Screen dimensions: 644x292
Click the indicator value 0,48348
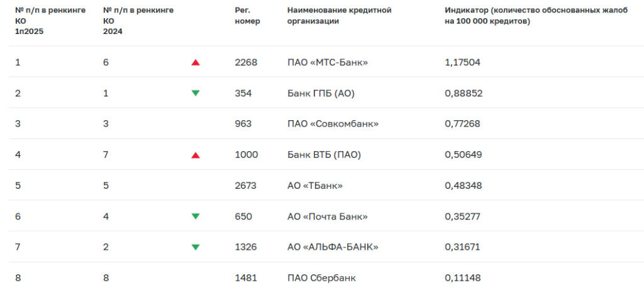pos(462,186)
